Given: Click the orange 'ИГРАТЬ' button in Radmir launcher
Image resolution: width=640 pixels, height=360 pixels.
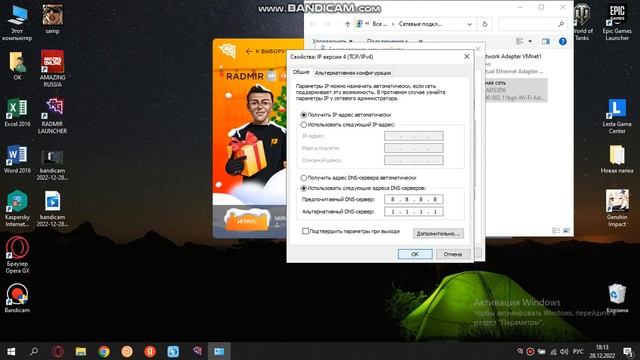Looking at the screenshot, I should 247,220.
